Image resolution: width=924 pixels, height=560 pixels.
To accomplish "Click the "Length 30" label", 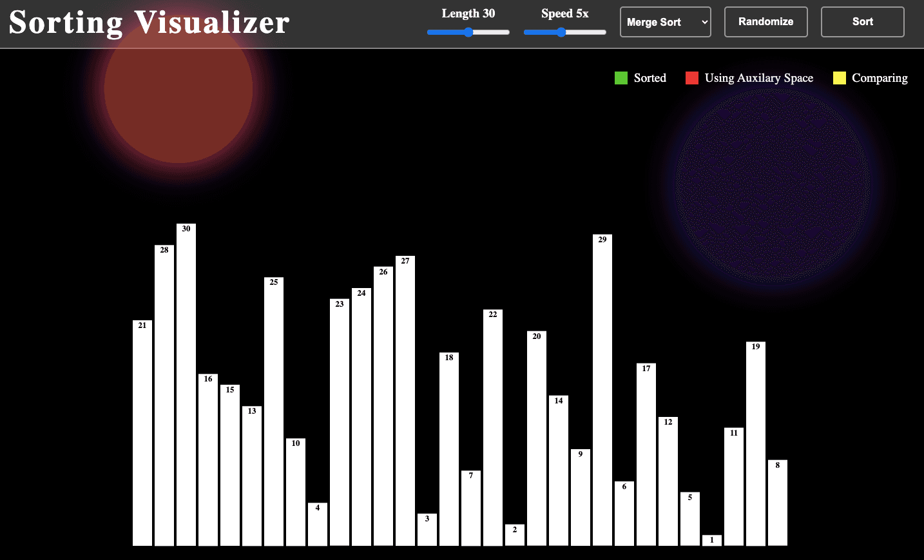I will 468,14.
